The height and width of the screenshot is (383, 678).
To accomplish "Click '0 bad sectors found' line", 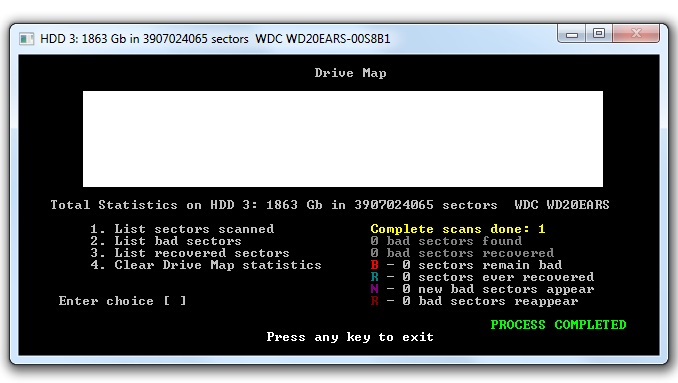I will (x=446, y=241).
